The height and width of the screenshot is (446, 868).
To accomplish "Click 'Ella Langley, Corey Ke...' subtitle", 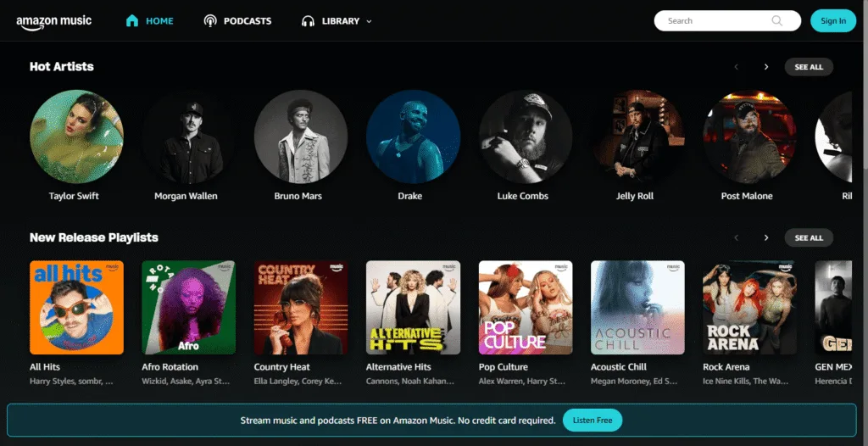I will click(x=298, y=382).
